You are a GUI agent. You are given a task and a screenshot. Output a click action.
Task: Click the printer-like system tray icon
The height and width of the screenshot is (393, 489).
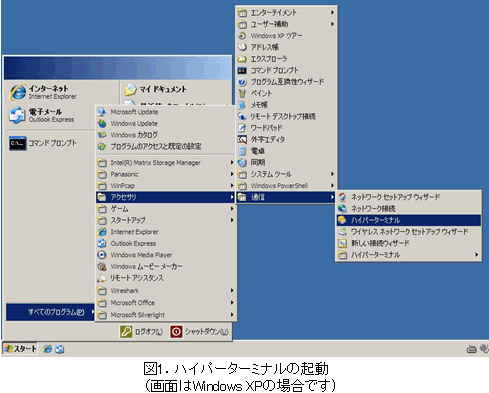[x=471, y=349]
